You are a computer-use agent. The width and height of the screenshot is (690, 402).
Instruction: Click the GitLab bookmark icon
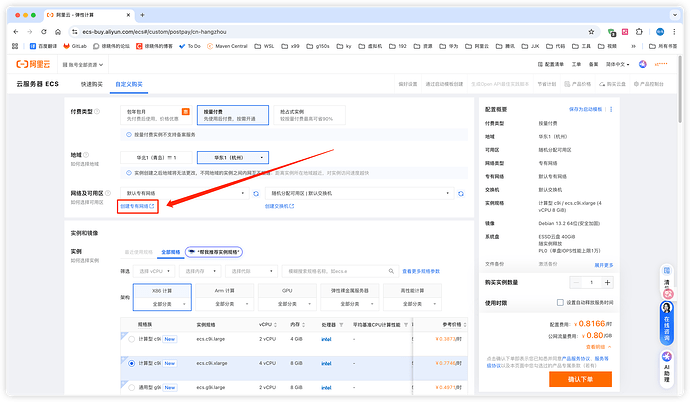click(x=68, y=46)
